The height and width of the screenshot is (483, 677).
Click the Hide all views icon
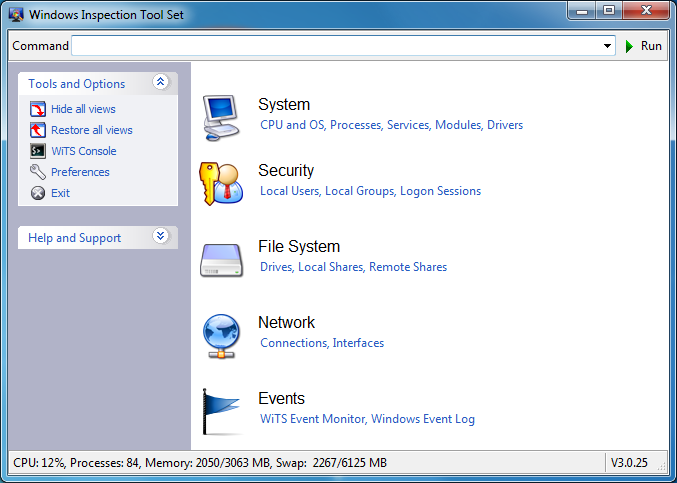pyautogui.click(x=38, y=109)
